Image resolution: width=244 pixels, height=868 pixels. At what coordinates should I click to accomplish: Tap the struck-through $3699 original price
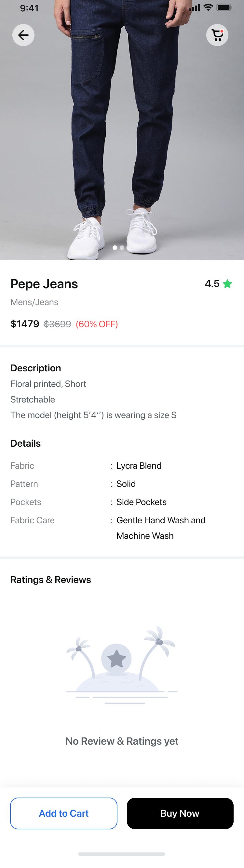click(57, 324)
